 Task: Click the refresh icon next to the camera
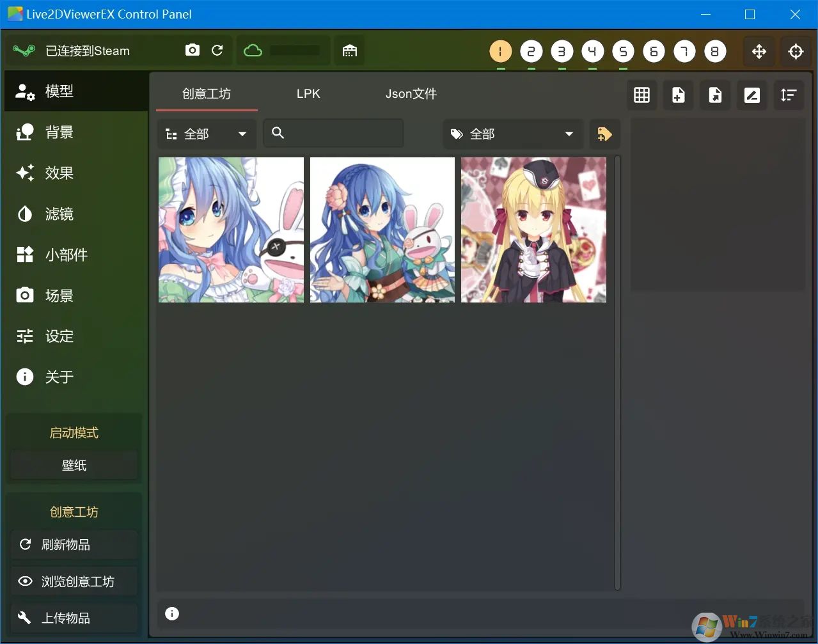click(217, 50)
